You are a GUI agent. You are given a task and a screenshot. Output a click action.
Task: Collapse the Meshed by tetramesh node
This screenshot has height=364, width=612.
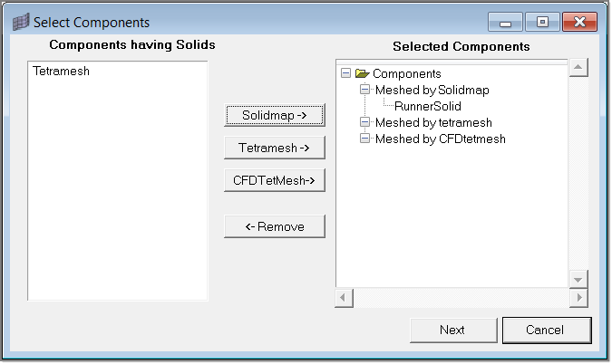(365, 122)
